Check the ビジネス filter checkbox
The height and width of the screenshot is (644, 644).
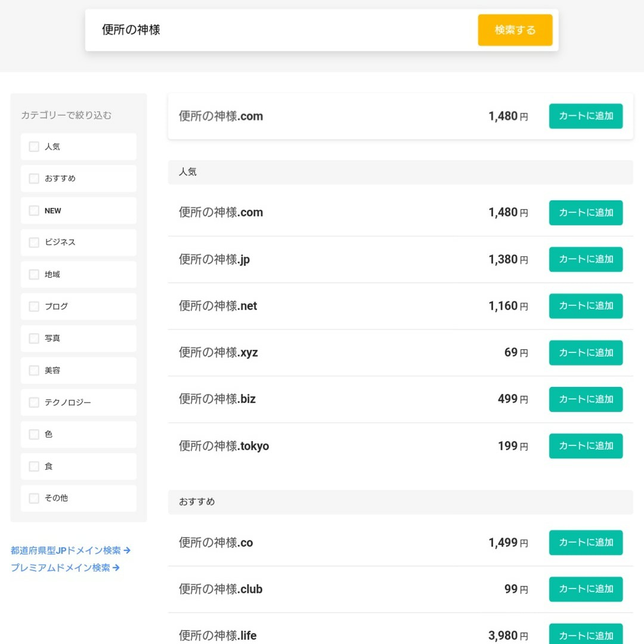pos(34,242)
